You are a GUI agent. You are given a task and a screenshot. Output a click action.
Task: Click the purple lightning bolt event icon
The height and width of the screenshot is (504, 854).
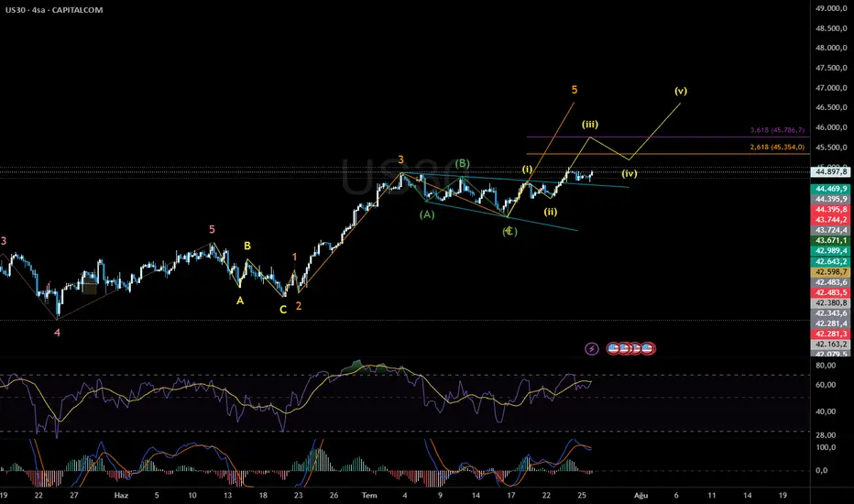592,348
